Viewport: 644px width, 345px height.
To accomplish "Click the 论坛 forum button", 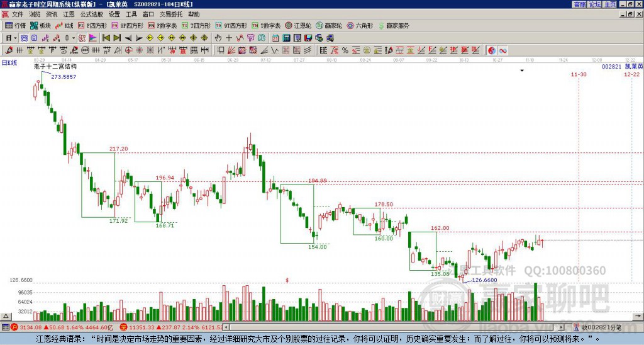I will (595, 4).
